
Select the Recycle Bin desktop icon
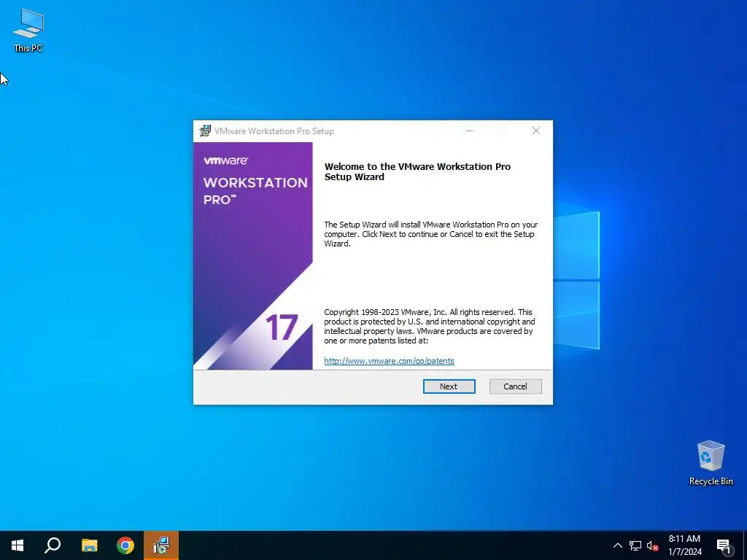tap(711, 463)
